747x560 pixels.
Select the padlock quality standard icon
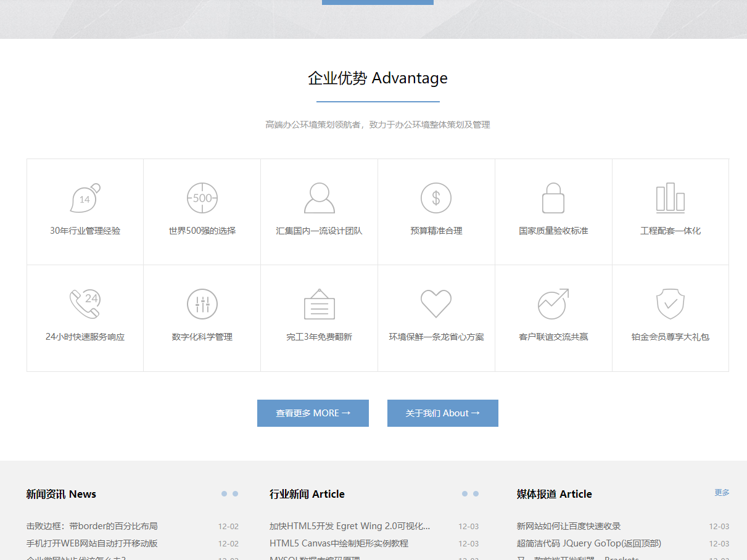[553, 199]
